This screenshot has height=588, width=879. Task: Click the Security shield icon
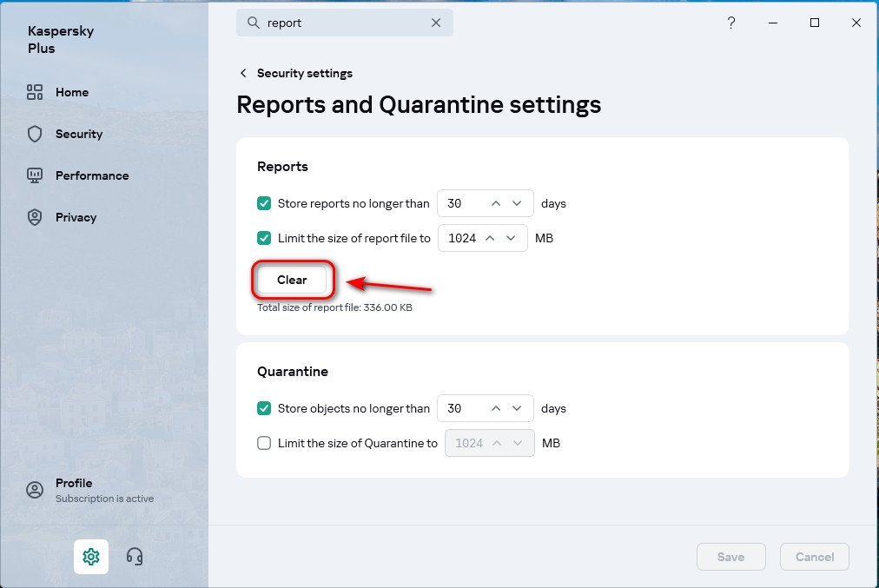click(35, 134)
